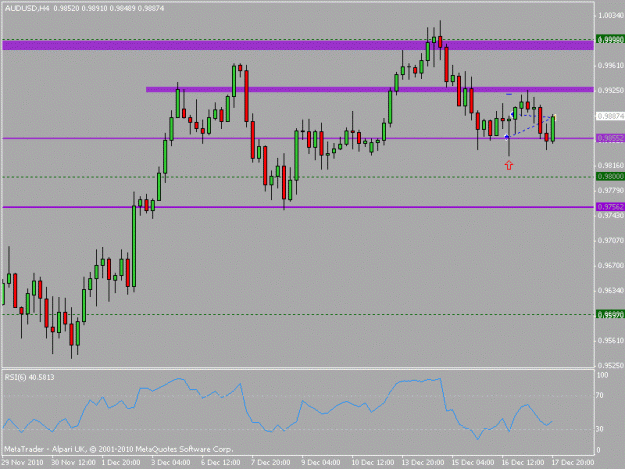Click the current price label 0.98874
The width and height of the screenshot is (625, 469).
click(610, 116)
